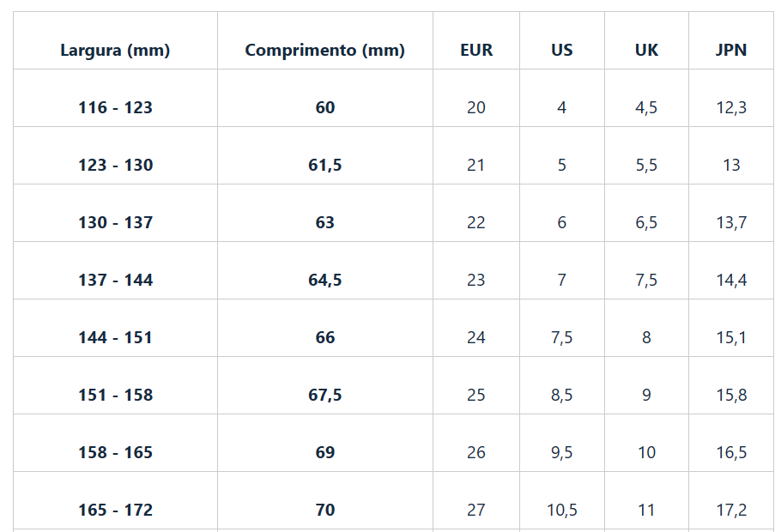775x532 pixels.
Task: Select the 61,5 length cell
Action: coord(324,165)
